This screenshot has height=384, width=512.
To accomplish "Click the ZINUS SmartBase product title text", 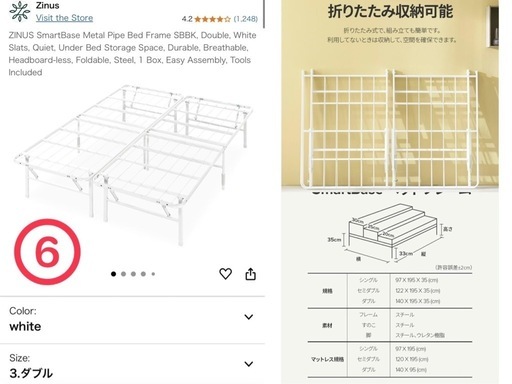I will click(133, 54).
